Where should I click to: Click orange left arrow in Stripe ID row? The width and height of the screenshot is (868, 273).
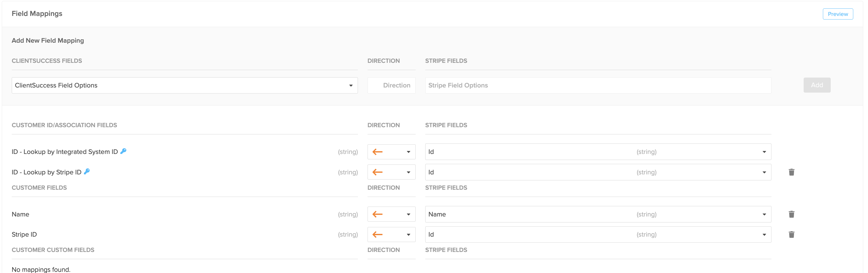pyautogui.click(x=377, y=235)
